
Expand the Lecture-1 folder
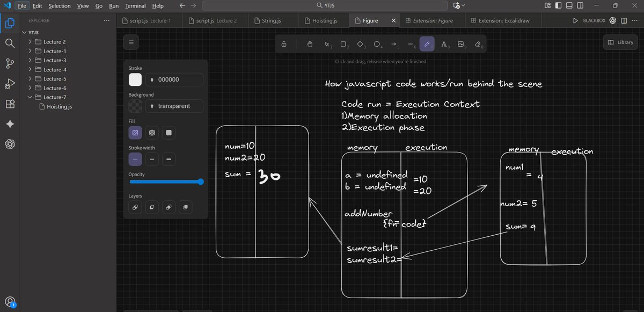[x=30, y=51]
